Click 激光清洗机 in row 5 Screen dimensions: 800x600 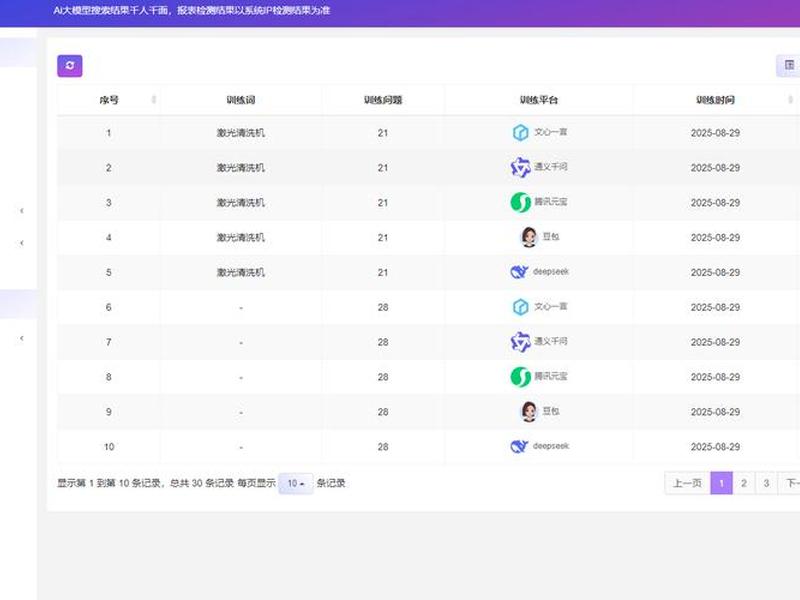tap(241, 272)
